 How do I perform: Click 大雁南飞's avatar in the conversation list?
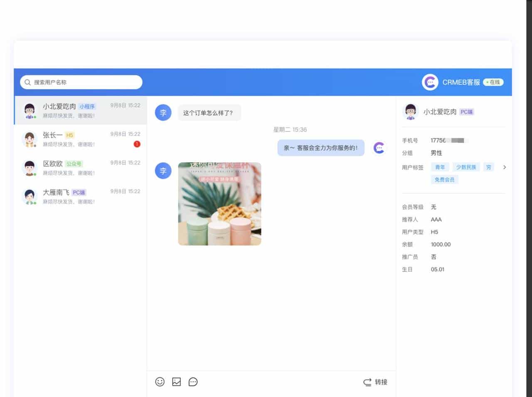[x=29, y=196]
